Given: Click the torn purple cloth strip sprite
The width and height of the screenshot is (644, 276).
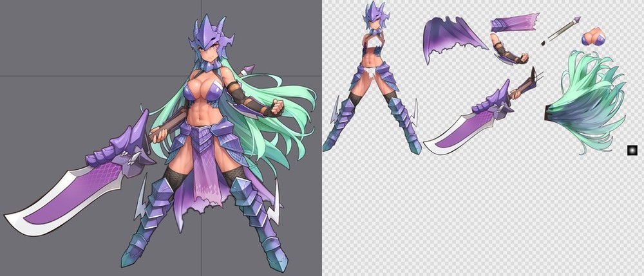Looking at the screenshot, I should coord(514,23).
